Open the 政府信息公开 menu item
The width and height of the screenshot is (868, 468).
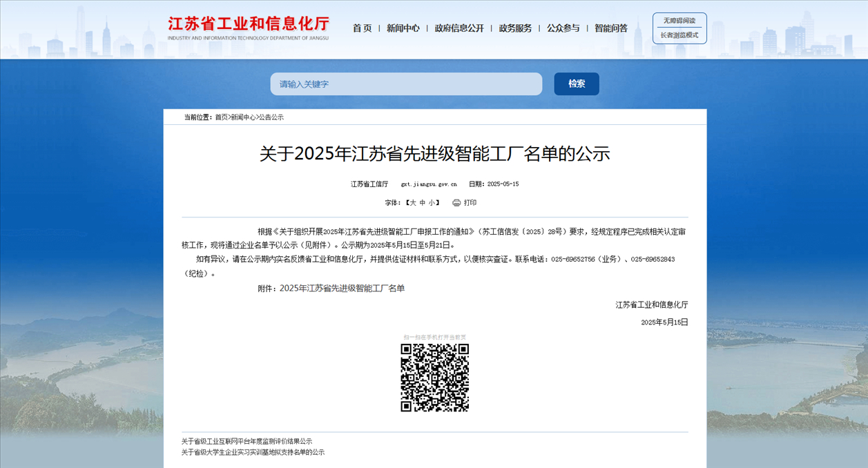pos(459,28)
